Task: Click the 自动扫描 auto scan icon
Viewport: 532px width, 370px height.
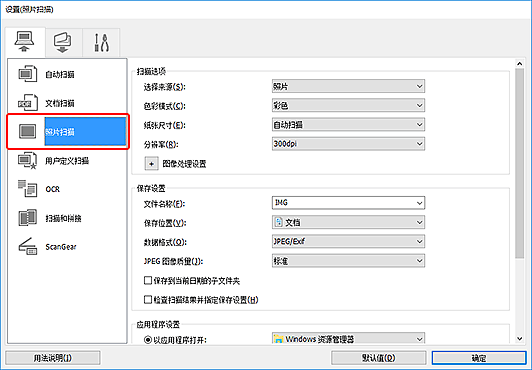Action: tap(27, 74)
